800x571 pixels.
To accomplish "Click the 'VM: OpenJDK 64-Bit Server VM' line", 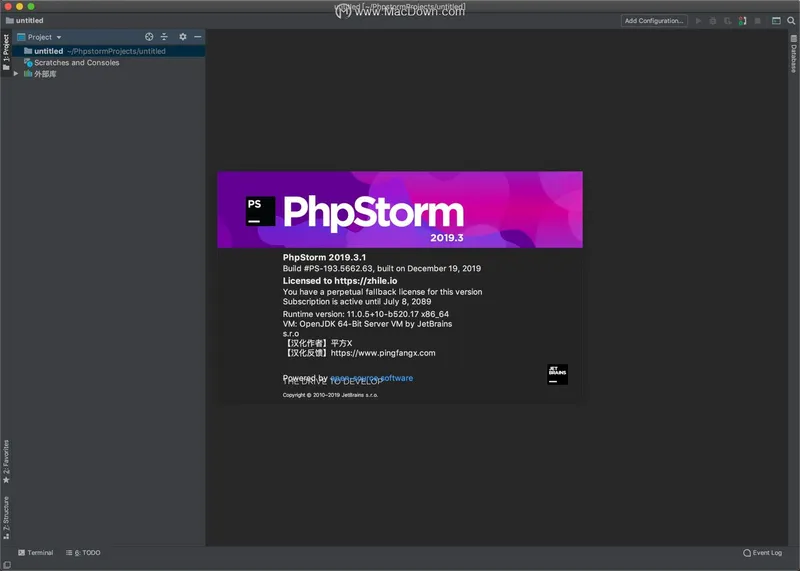I will pos(367,324).
